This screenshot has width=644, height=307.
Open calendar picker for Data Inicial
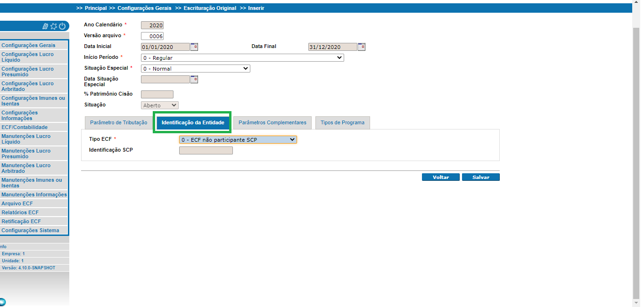[194, 47]
